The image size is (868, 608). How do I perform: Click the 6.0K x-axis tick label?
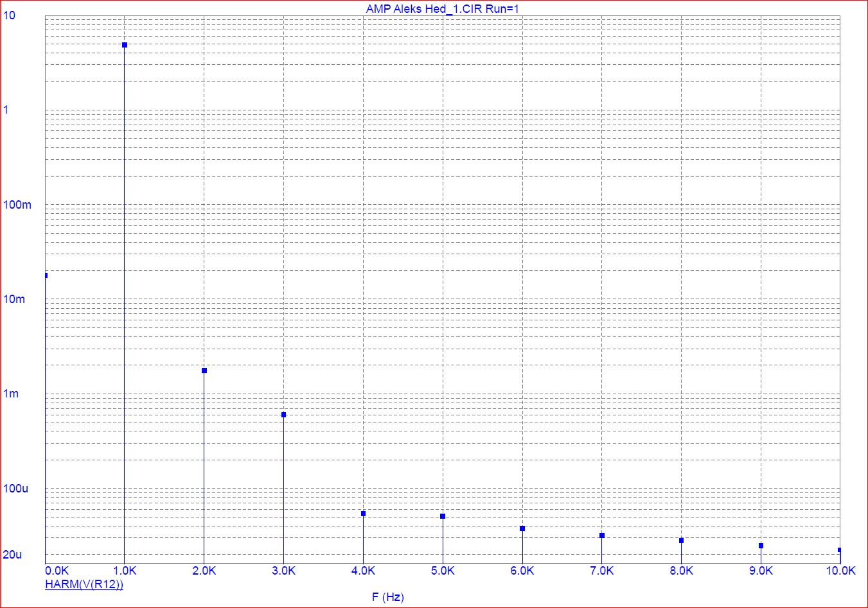(x=522, y=571)
